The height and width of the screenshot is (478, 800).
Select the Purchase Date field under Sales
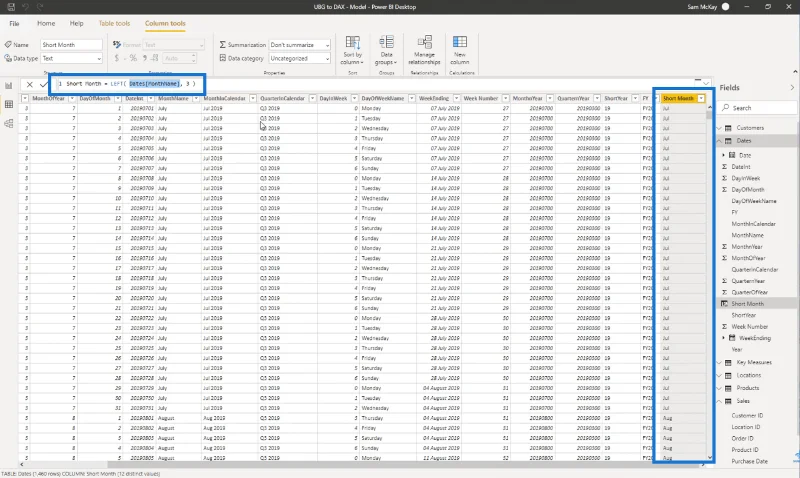tap(749, 461)
